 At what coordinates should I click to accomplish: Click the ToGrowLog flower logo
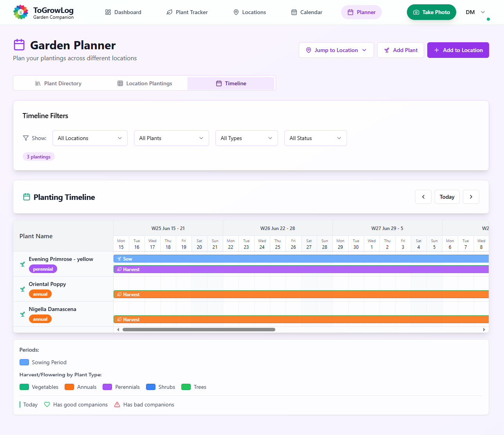pyautogui.click(x=21, y=12)
